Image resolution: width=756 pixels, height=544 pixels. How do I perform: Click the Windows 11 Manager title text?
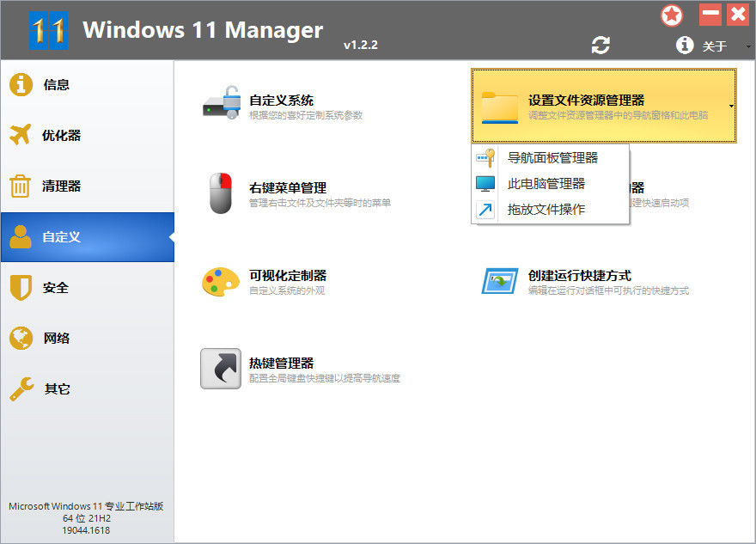tap(203, 30)
